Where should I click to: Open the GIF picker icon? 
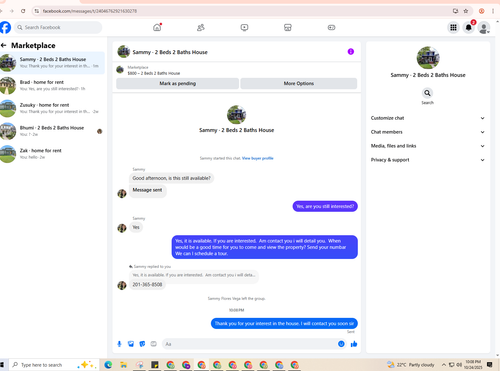[x=153, y=344]
